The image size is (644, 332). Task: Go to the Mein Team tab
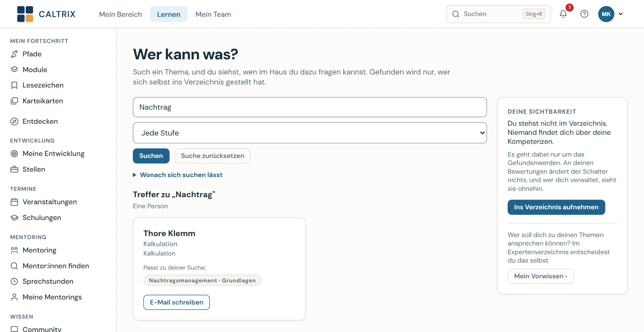[x=213, y=14]
